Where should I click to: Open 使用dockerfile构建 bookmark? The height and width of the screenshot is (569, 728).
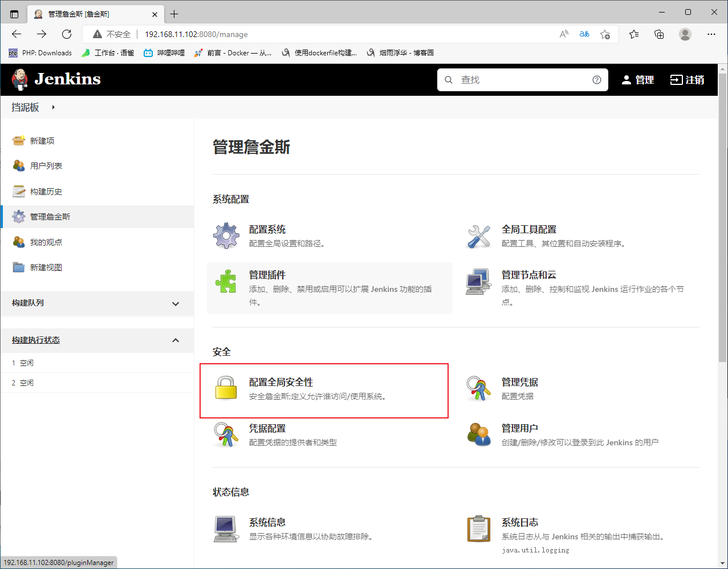pyautogui.click(x=319, y=52)
